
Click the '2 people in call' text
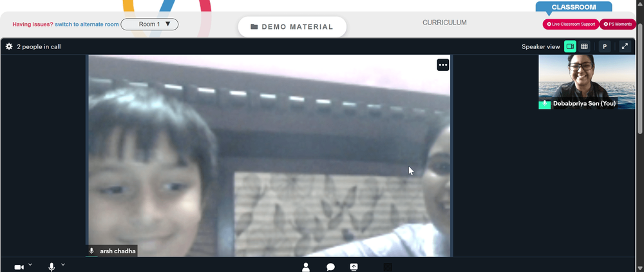pos(39,47)
